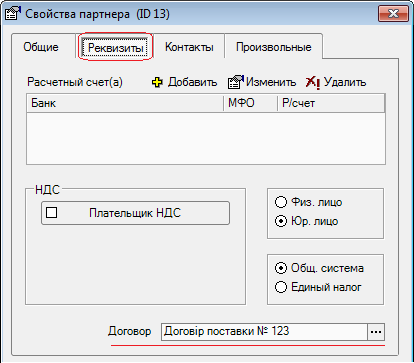Viewport: 414px width, 363px height.
Task: Select the Физ. лицо radio button
Action: click(x=281, y=202)
